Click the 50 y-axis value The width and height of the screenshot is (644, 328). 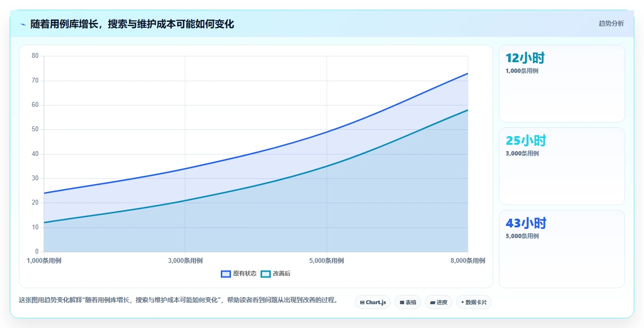tap(35, 129)
